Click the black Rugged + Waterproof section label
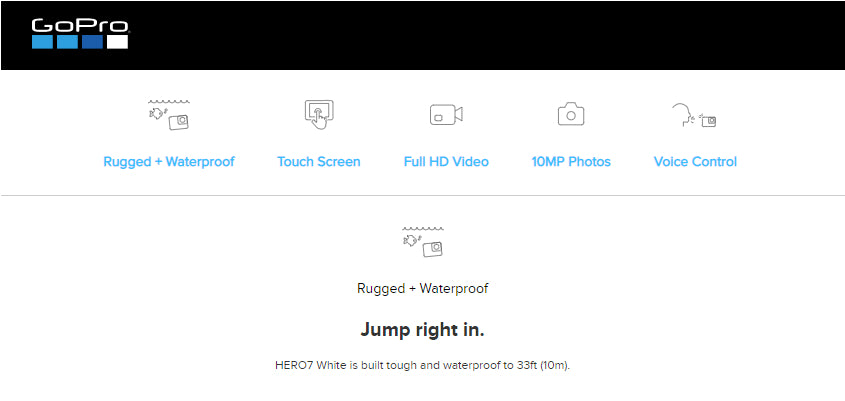The image size is (845, 401). (x=422, y=288)
